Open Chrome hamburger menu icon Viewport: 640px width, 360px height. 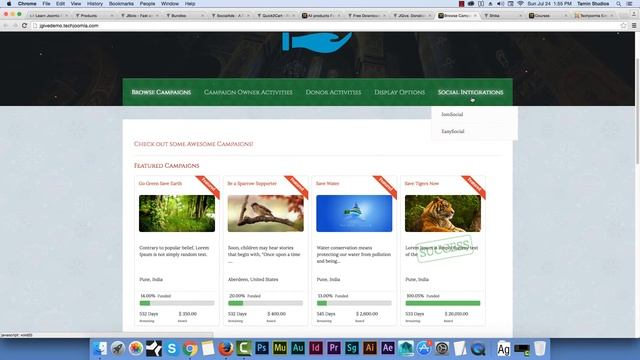pyautogui.click(x=634, y=25)
